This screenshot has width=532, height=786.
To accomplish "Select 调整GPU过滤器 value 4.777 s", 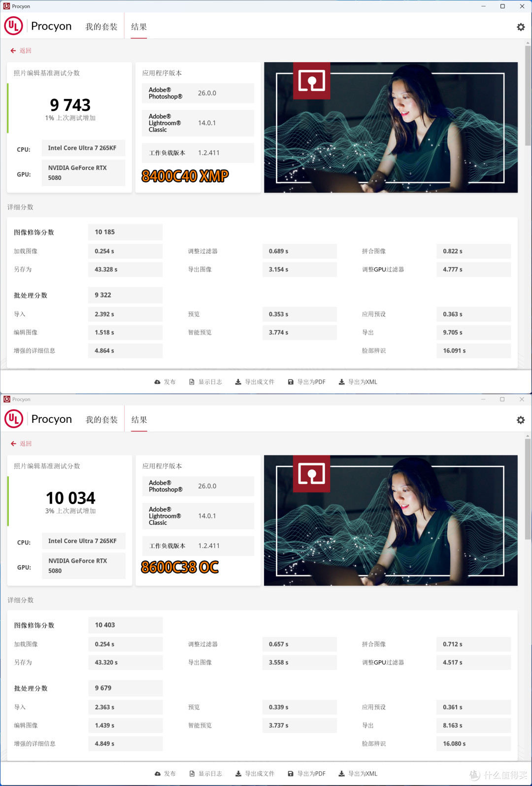I will pos(473,270).
